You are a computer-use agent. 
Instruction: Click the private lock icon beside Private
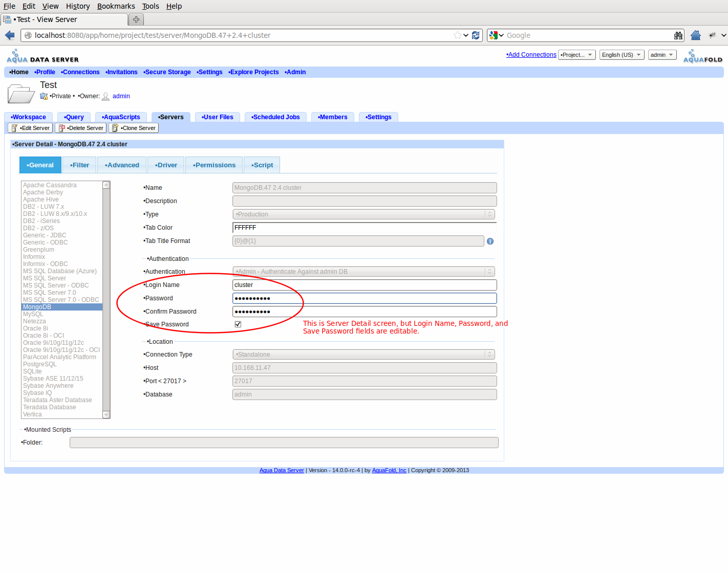pos(44,96)
